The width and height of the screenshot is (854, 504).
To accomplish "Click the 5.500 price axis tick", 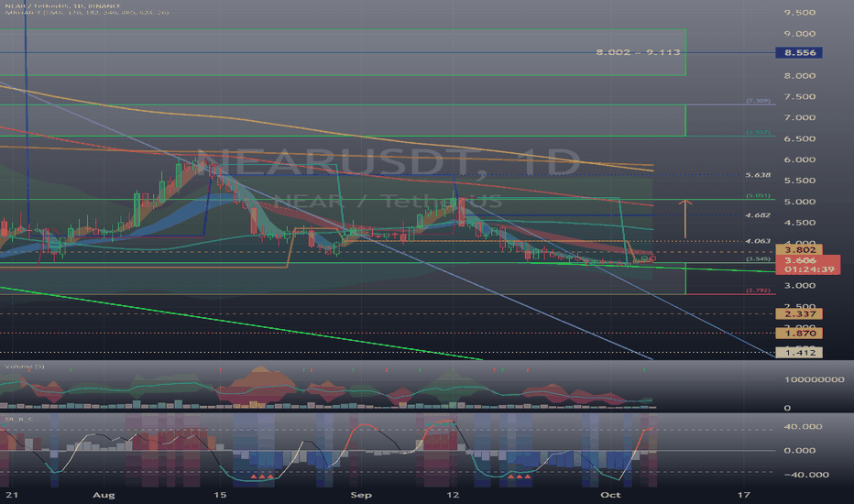I will (800, 181).
